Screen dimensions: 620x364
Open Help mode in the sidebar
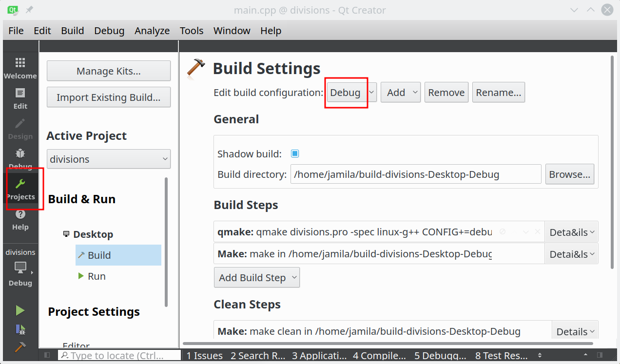point(20,220)
